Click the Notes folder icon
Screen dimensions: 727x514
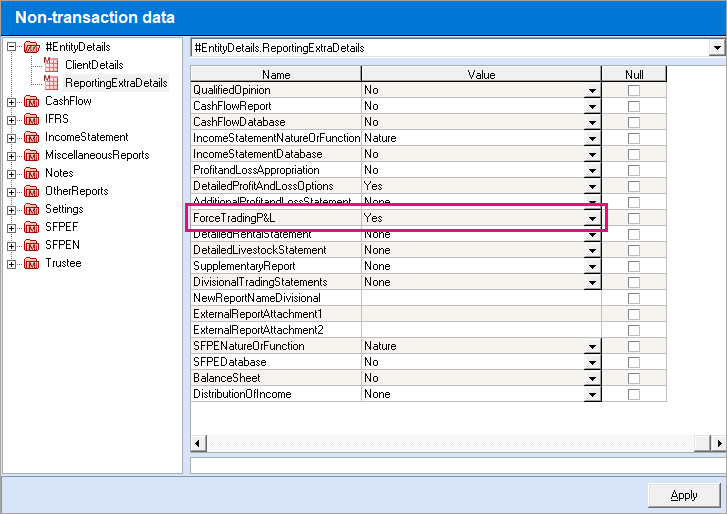pos(31,173)
